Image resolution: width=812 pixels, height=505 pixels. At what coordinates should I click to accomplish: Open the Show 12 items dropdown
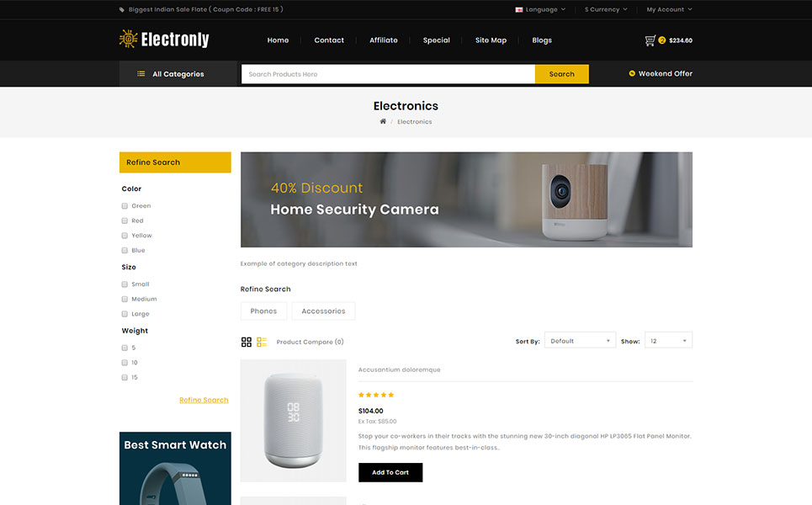coord(668,340)
